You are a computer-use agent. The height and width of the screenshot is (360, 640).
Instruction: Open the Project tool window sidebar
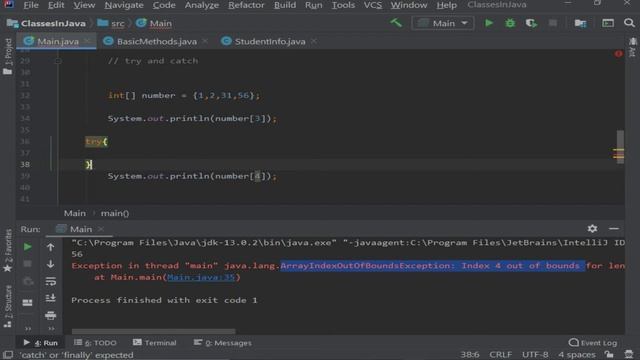pos(7,56)
